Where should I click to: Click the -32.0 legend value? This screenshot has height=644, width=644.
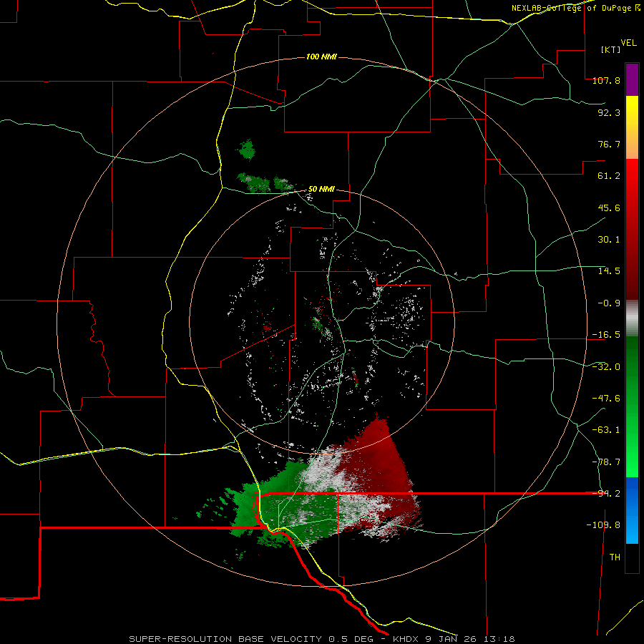pos(606,367)
